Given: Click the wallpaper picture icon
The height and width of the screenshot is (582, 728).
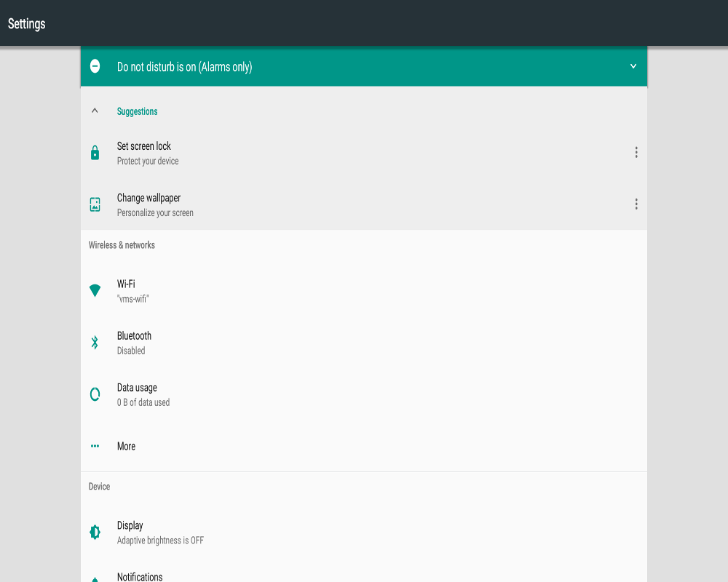Looking at the screenshot, I should point(95,204).
